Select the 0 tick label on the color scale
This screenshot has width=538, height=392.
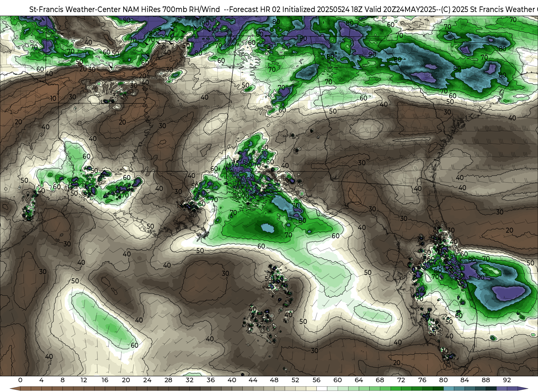(20, 380)
